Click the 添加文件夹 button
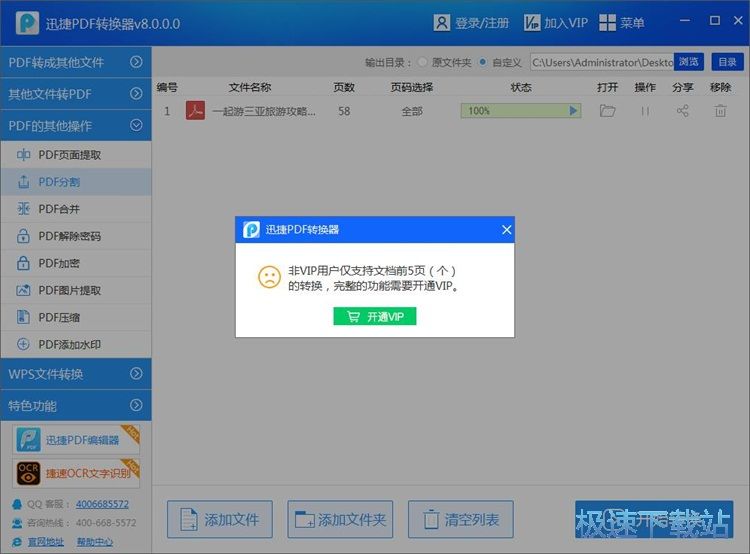Viewport: 750px width, 554px height. [x=340, y=520]
